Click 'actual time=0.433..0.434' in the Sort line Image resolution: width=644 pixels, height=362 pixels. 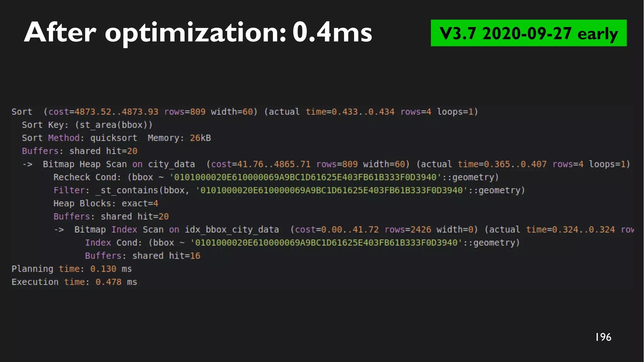coord(331,112)
